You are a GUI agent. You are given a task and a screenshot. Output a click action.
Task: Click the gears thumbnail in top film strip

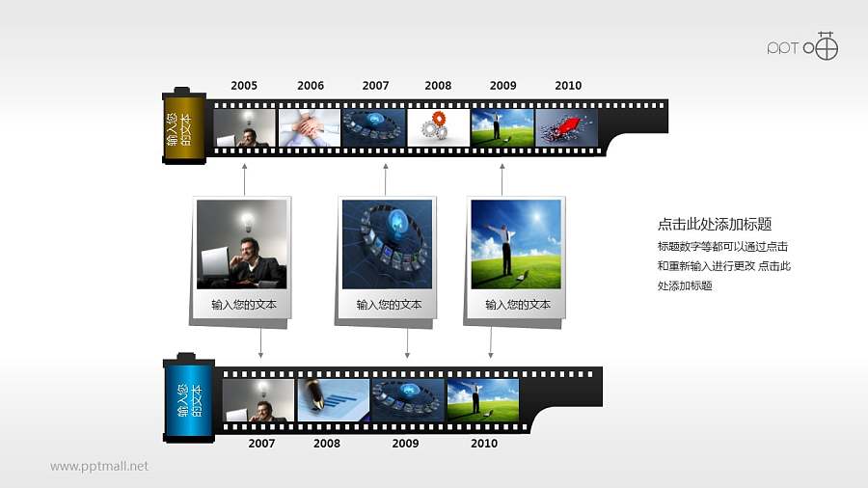coord(438,127)
